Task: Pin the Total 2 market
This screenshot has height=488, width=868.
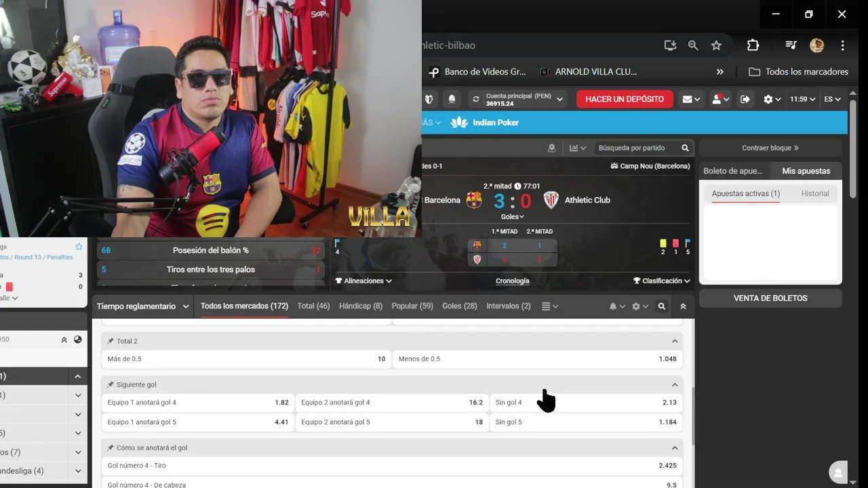Action: tap(111, 341)
